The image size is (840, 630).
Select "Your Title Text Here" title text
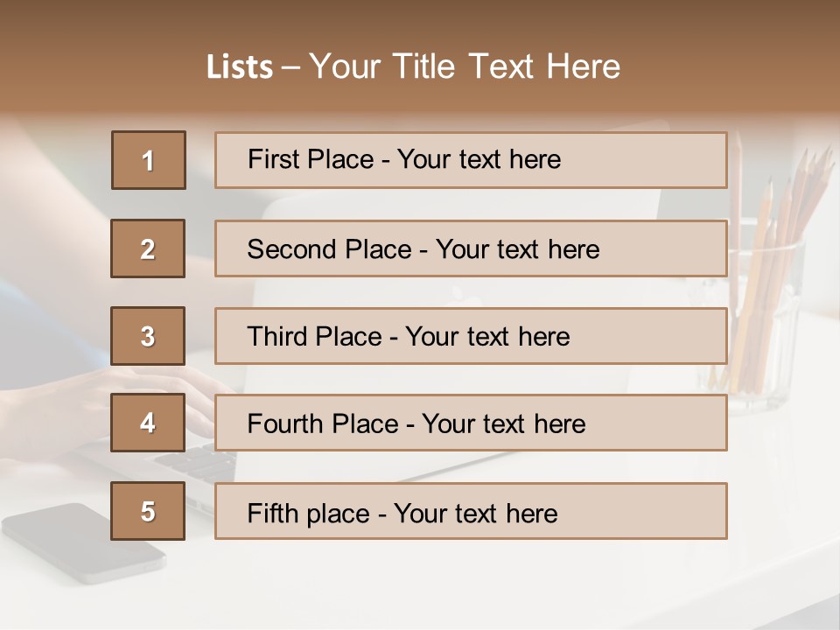[x=465, y=66]
